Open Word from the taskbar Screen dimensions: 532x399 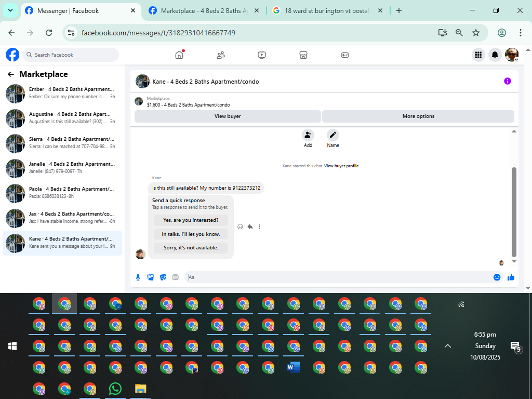[x=294, y=367]
